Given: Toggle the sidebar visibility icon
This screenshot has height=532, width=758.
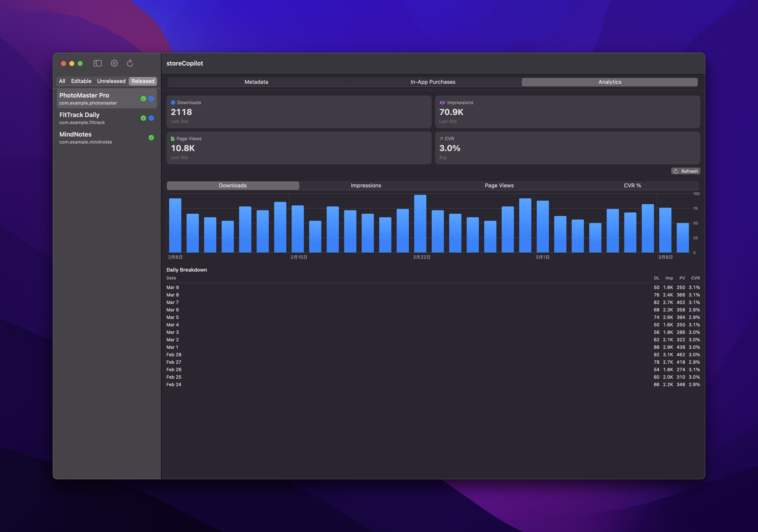Looking at the screenshot, I should (x=97, y=63).
